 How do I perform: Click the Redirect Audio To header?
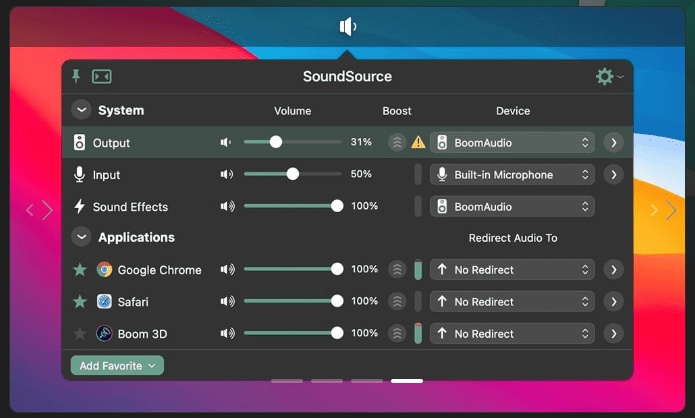click(513, 238)
